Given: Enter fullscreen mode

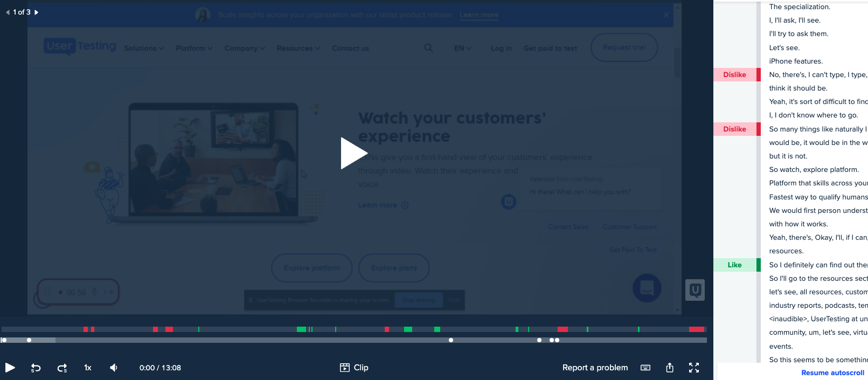Looking at the screenshot, I should (694, 368).
